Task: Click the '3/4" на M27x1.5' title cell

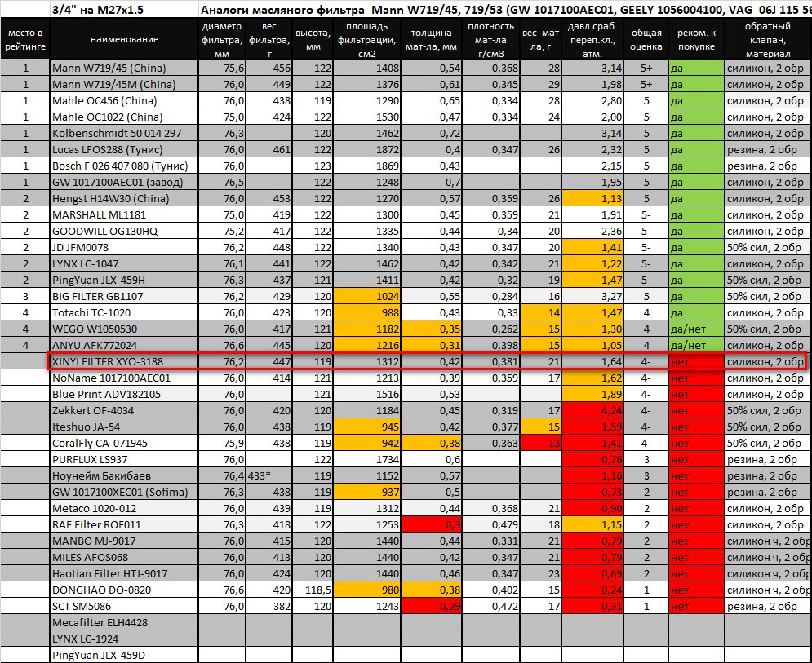Action: pyautogui.click(x=124, y=9)
